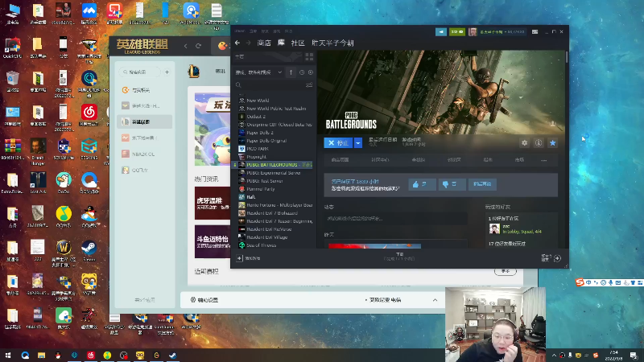Toggle PUBG favorite star icon
The width and height of the screenshot is (644, 362).
(552, 143)
